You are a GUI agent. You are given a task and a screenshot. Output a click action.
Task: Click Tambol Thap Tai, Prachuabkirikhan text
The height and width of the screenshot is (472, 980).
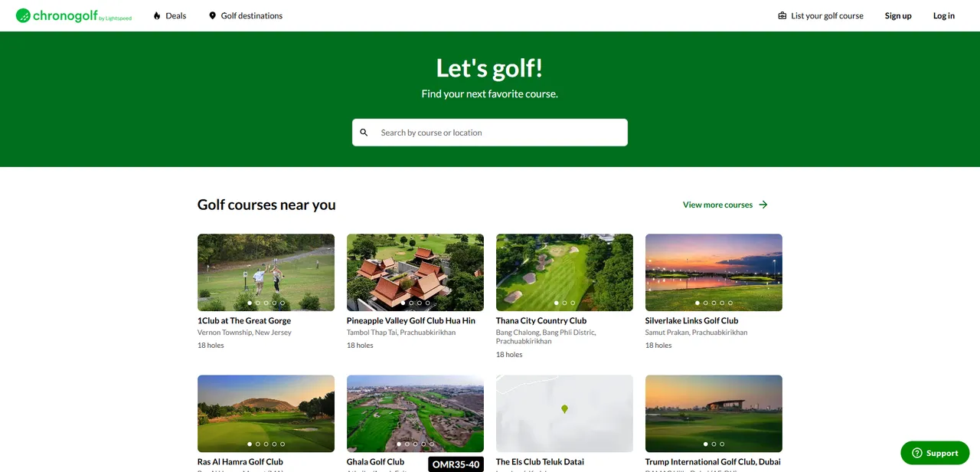(401, 333)
